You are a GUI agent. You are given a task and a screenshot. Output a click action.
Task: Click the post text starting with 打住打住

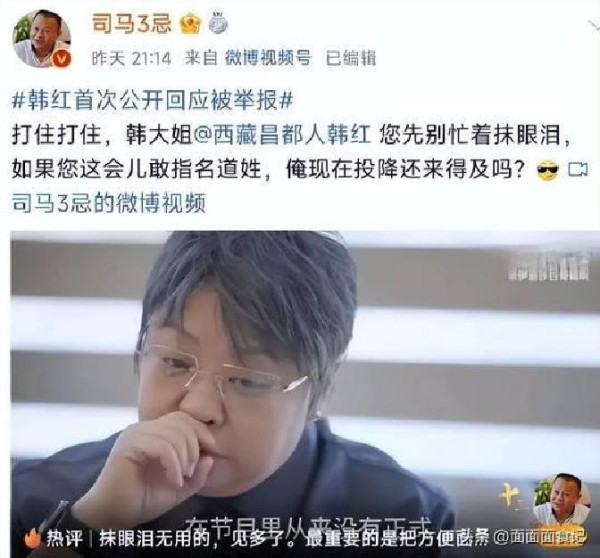tap(292, 152)
